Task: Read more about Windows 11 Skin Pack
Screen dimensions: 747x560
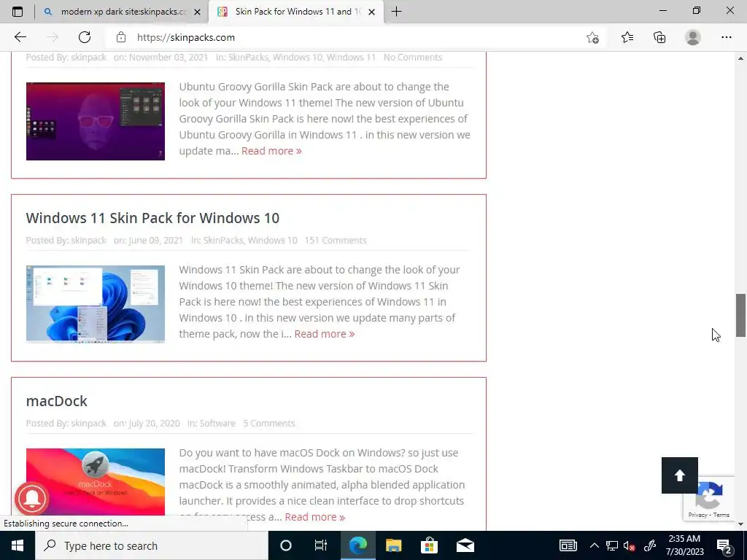Action: pyautogui.click(x=325, y=334)
